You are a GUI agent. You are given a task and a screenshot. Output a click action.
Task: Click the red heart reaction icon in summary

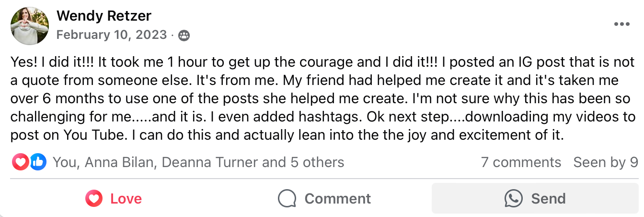coord(20,163)
